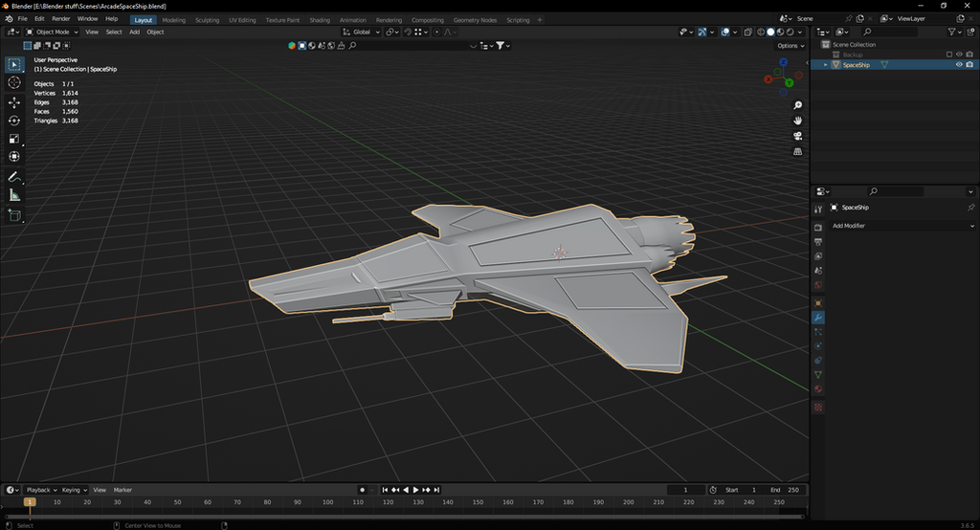Activate the 3D Cursor tool
This screenshot has width=980, height=530.
point(14,83)
